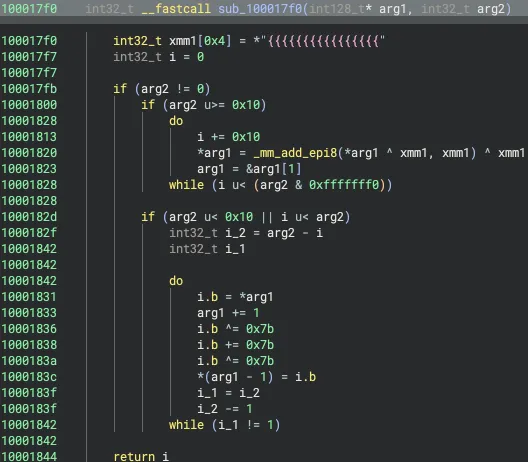Image resolution: width=528 pixels, height=462 pixels.
Task: Select function name sub_100017f0 in the header
Action: pyautogui.click(x=260, y=9)
